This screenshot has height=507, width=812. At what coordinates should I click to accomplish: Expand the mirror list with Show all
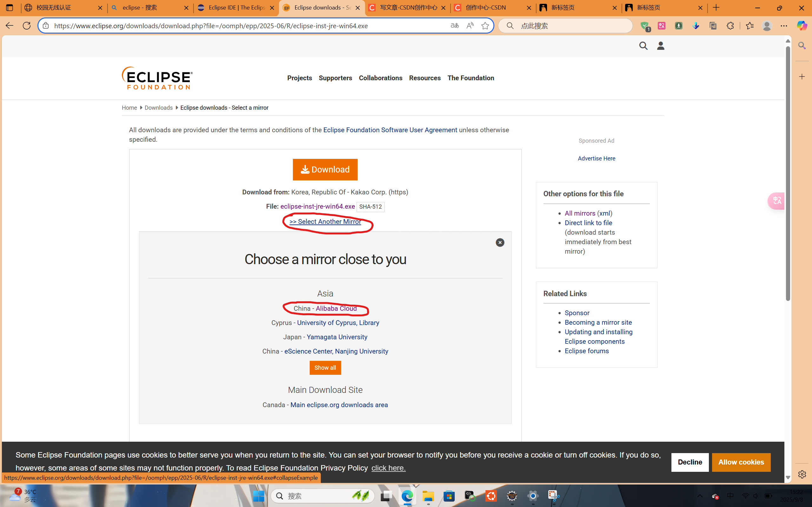coord(325,368)
